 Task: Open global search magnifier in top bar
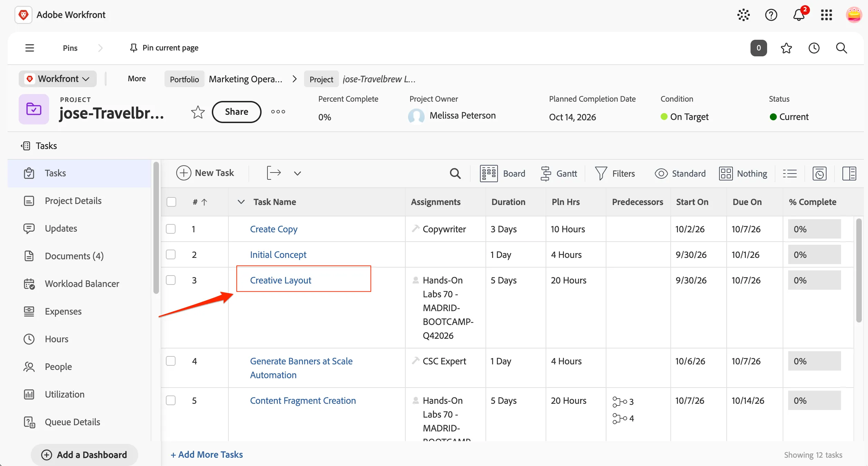click(x=841, y=48)
